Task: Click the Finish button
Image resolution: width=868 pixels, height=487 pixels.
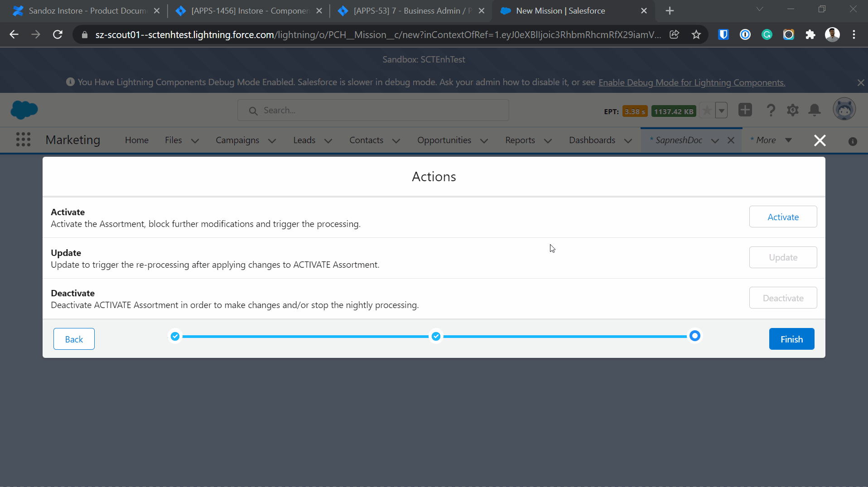Action: 791,339
